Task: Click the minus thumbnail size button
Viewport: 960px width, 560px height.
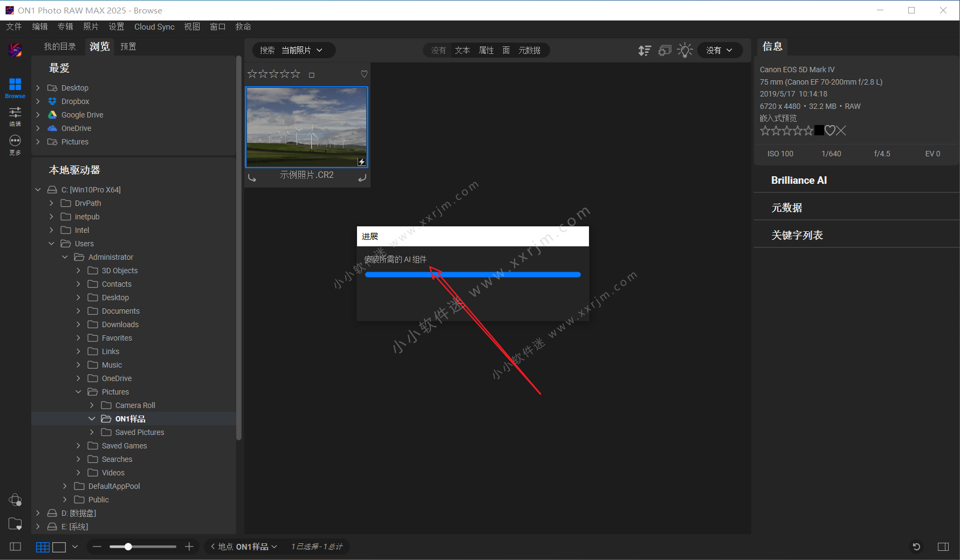Action: pos(97,547)
